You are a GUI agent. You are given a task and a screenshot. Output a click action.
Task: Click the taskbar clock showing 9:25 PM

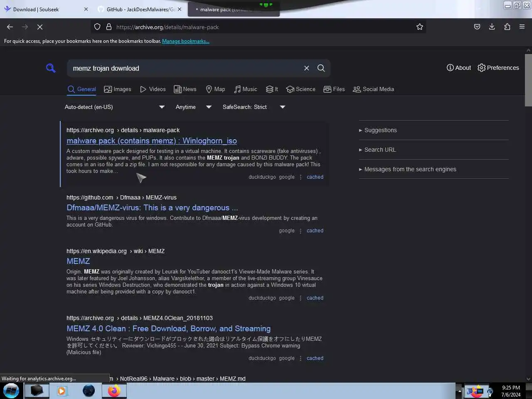click(511, 391)
